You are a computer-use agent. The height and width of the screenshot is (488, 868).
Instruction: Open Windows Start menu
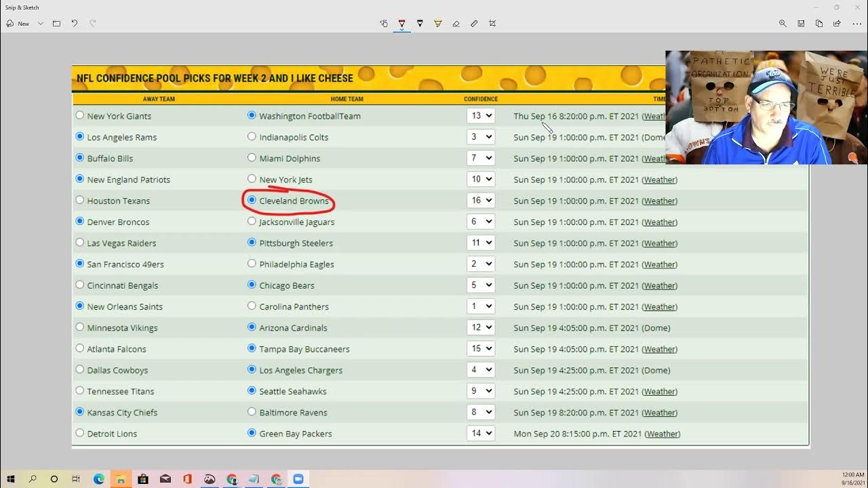coord(11,479)
